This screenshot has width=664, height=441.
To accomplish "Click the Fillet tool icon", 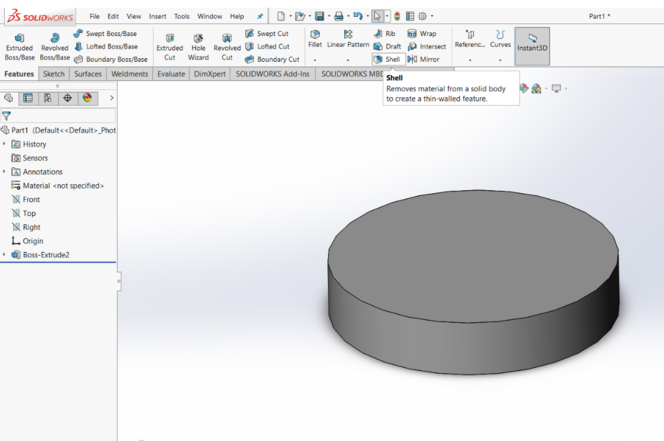I will [315, 35].
